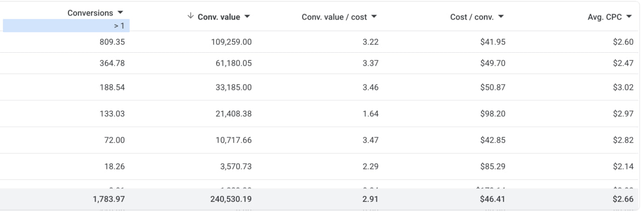Click the total avg. CPC $2.66

click(x=623, y=199)
